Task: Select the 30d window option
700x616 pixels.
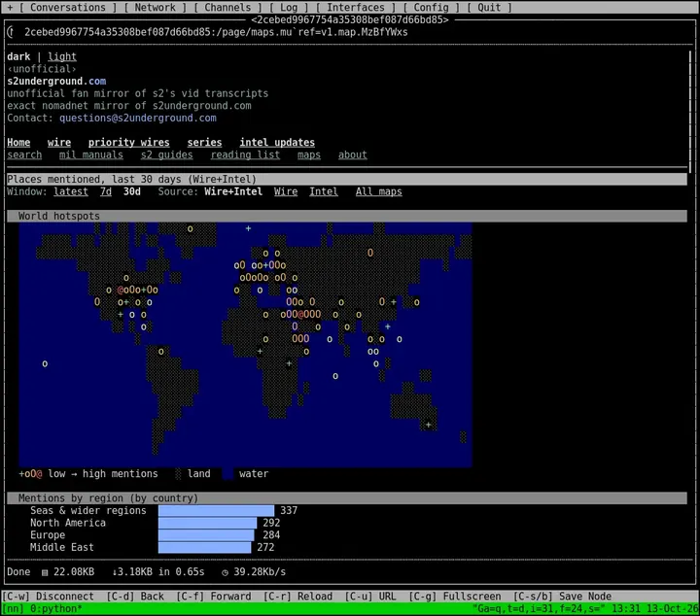Action: pyautogui.click(x=131, y=191)
